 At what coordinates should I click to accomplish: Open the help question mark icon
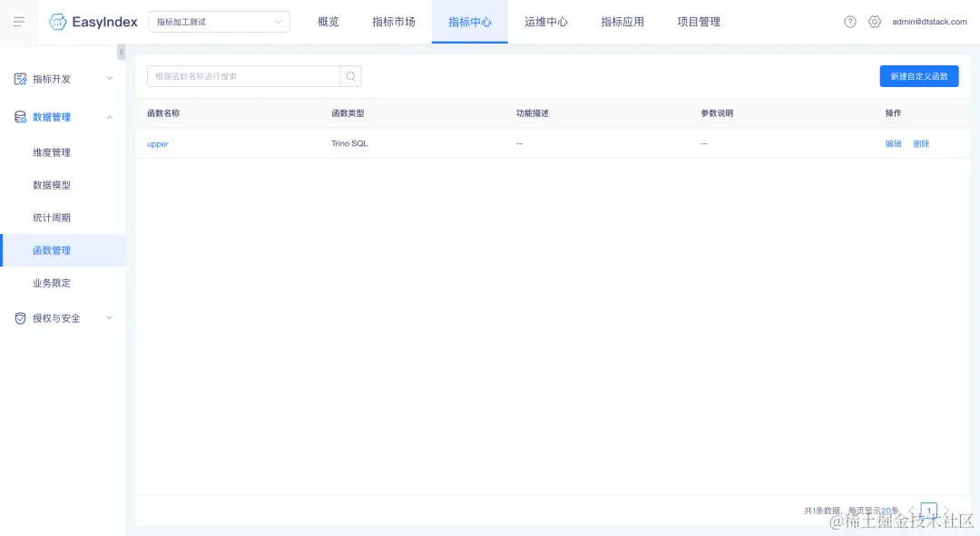[849, 21]
